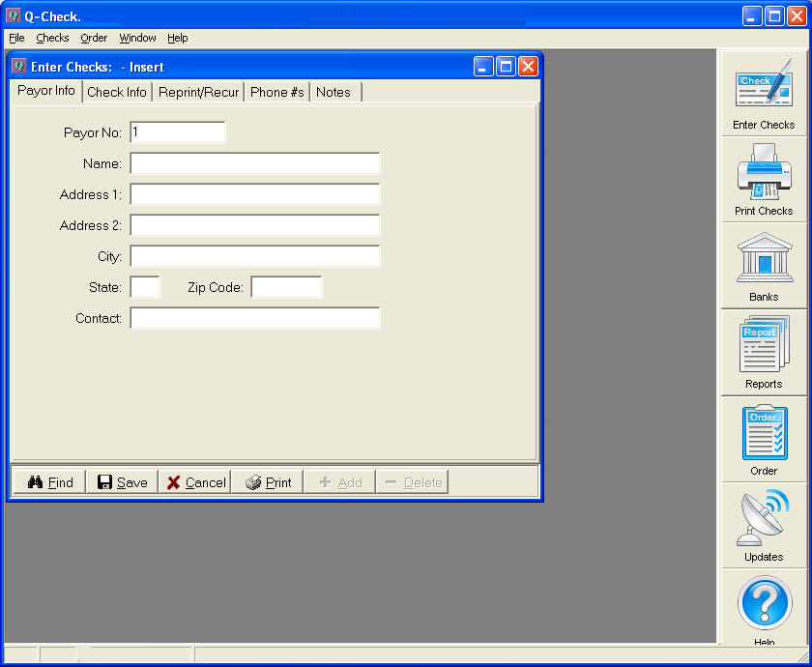Click the Name input field
This screenshot has height=667, width=812.
click(x=255, y=163)
